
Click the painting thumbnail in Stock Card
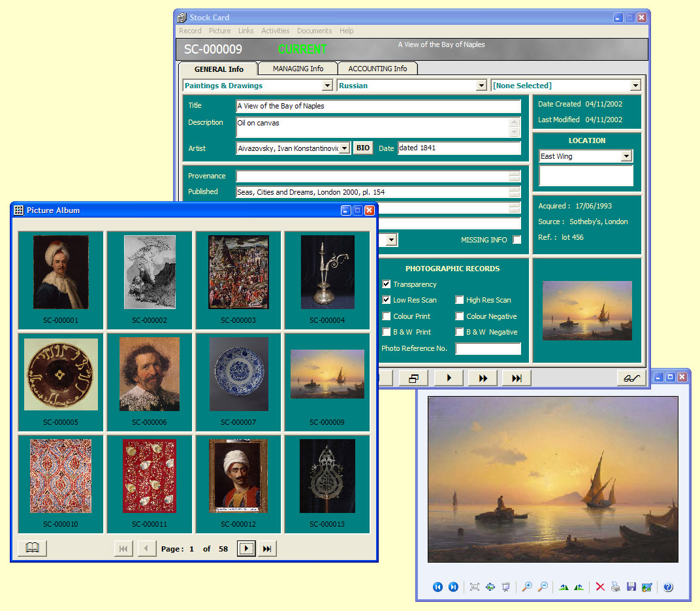point(587,310)
